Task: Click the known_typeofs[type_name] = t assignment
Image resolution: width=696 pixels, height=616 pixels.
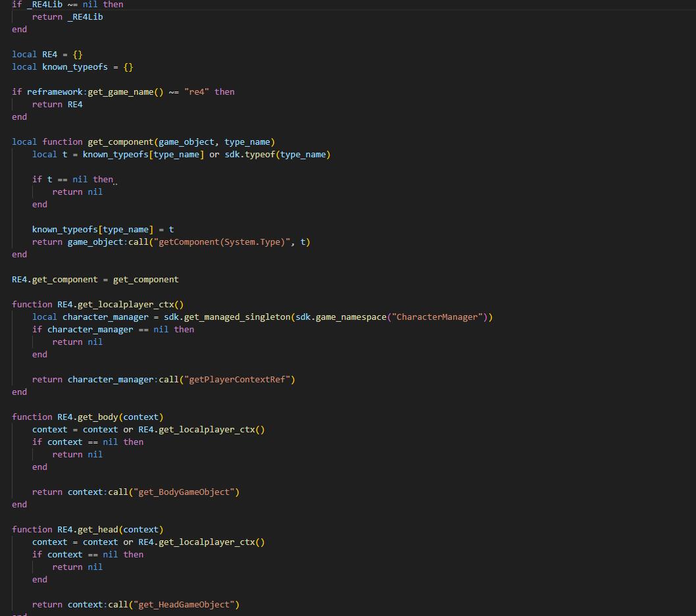Action: 103,230
